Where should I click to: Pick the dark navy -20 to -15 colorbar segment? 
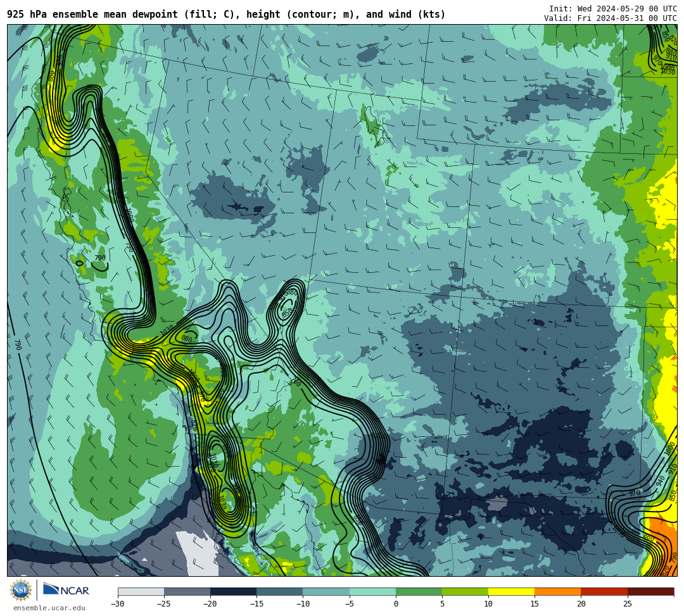[233, 592]
